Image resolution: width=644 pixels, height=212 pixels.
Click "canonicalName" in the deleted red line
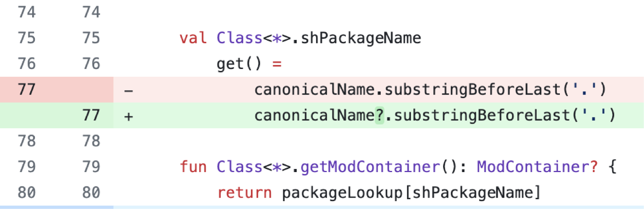tap(314, 90)
